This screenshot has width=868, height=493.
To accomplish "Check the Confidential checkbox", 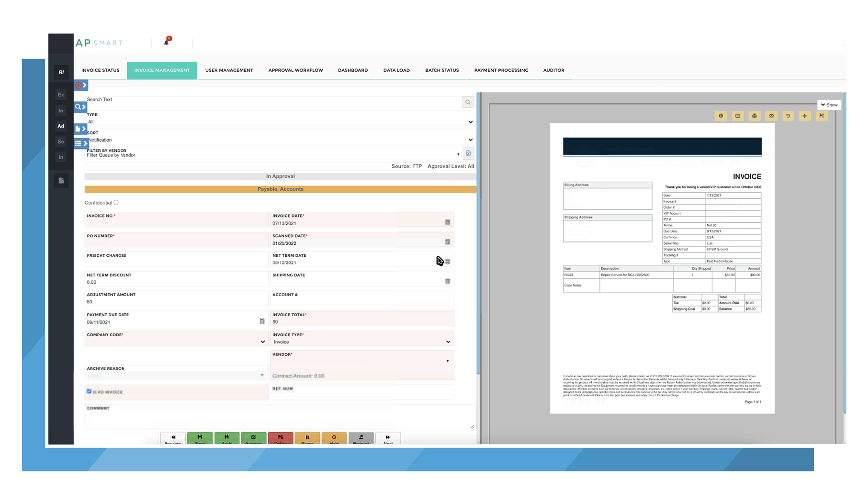I will tap(116, 202).
